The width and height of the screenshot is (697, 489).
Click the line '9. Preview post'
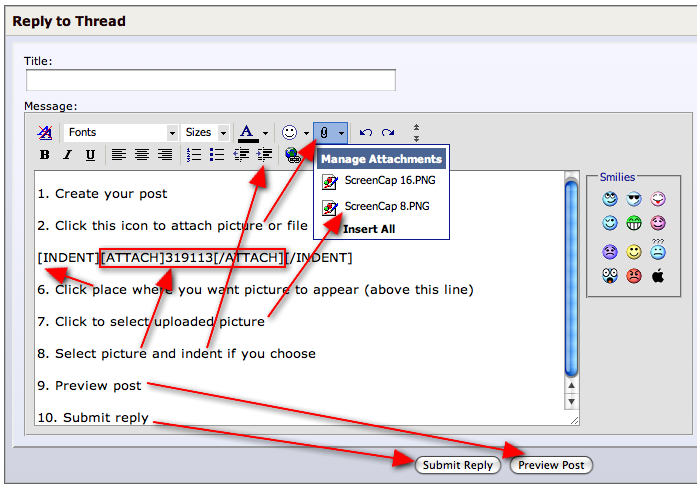pos(89,385)
